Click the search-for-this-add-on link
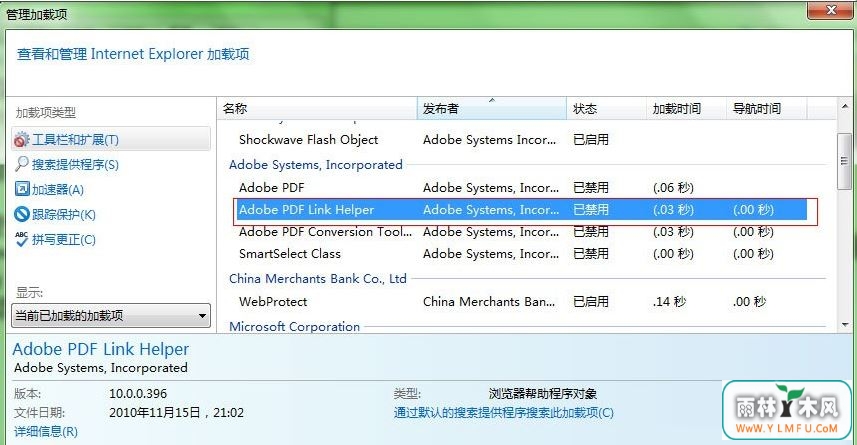This screenshot has width=857, height=445. 503,412
